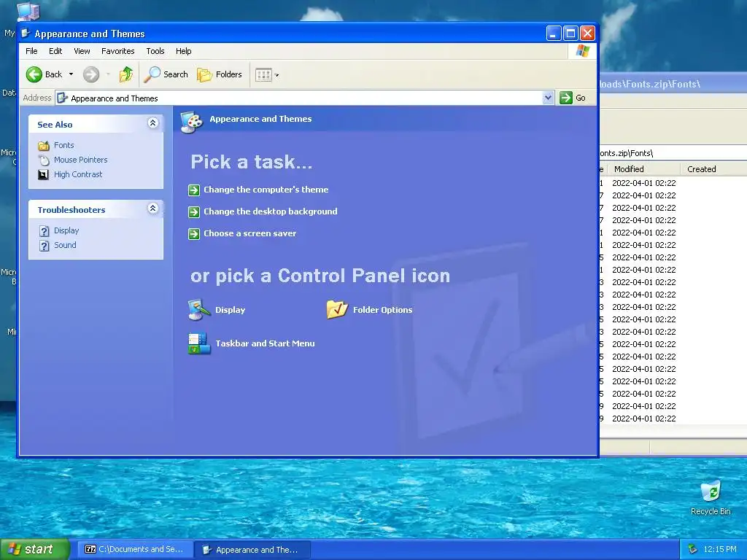Click inside the Address field
Screen dimensions: 747x560
[298, 98]
